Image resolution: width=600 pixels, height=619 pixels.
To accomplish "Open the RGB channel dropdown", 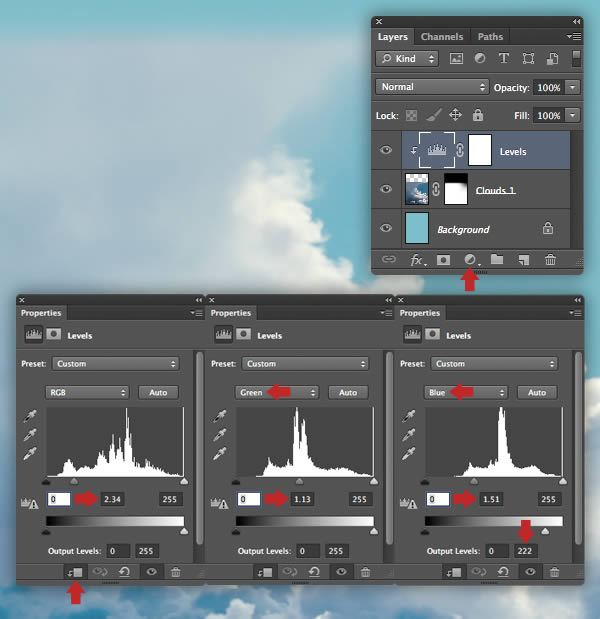I will click(87, 392).
